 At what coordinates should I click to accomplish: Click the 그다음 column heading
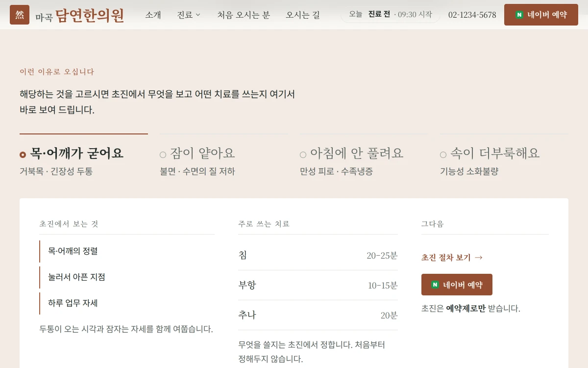tap(433, 224)
